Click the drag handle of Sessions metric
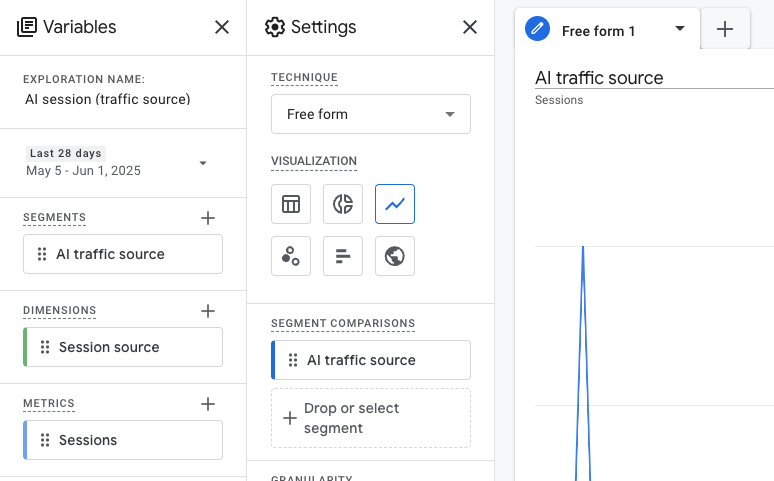774x481 pixels. (45, 440)
